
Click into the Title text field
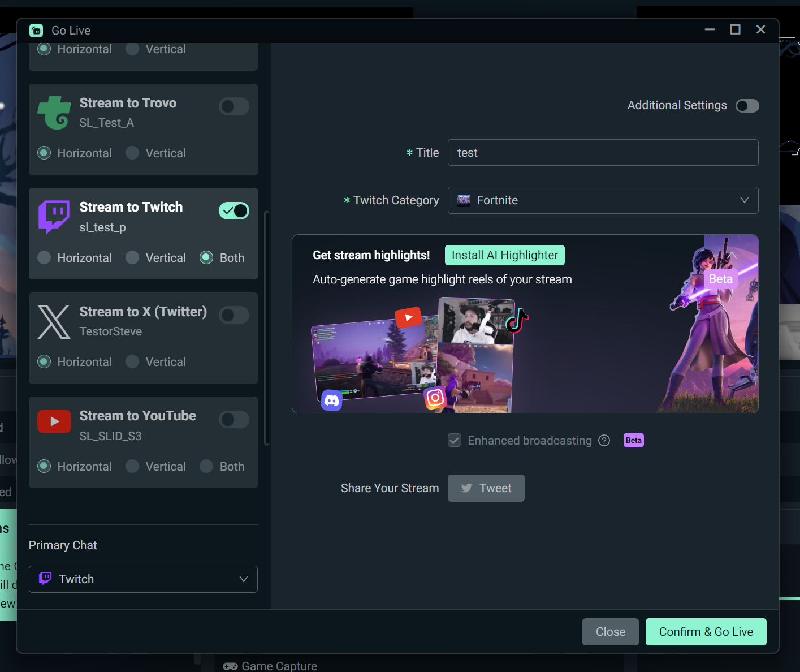[602, 153]
